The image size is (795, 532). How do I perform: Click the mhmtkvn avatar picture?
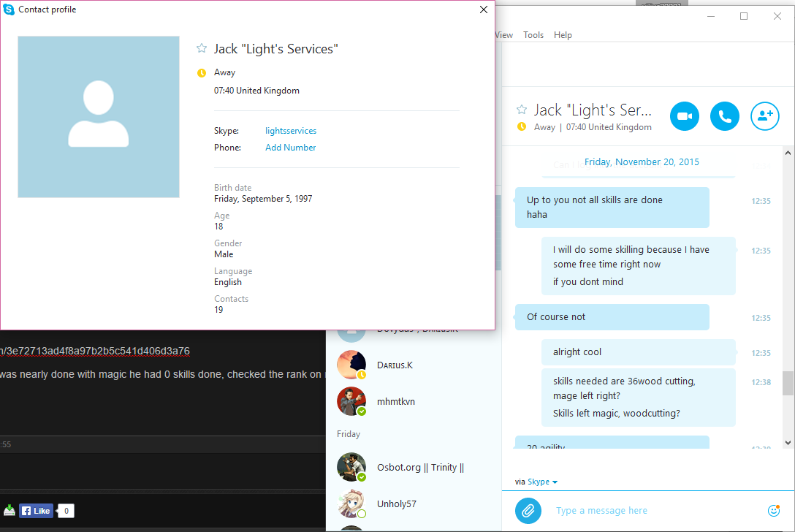[x=351, y=401]
